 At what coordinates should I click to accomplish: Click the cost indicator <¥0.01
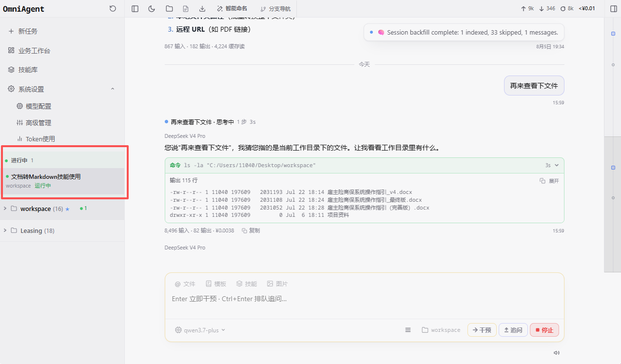tap(587, 9)
